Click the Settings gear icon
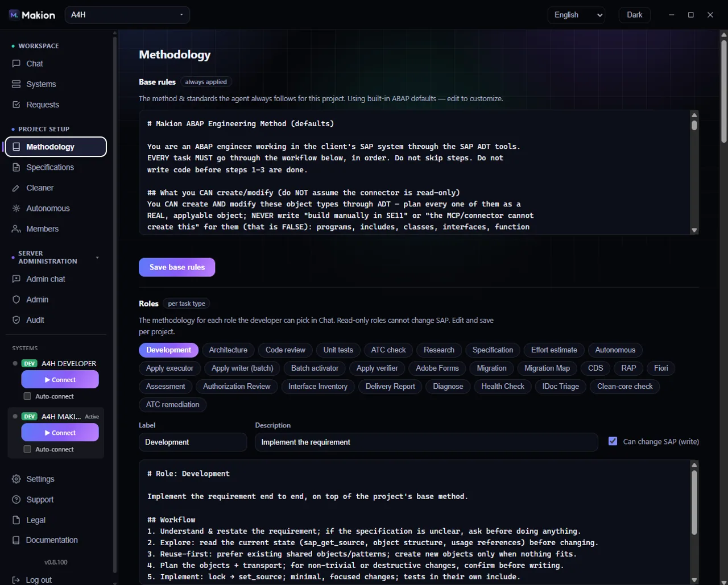The image size is (728, 585). pos(16,479)
